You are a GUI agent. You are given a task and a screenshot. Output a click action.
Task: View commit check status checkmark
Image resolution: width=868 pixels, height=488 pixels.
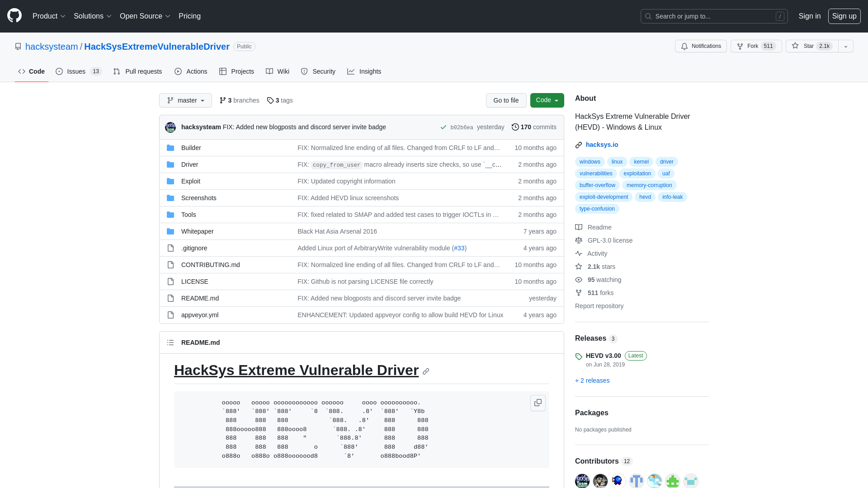click(443, 127)
